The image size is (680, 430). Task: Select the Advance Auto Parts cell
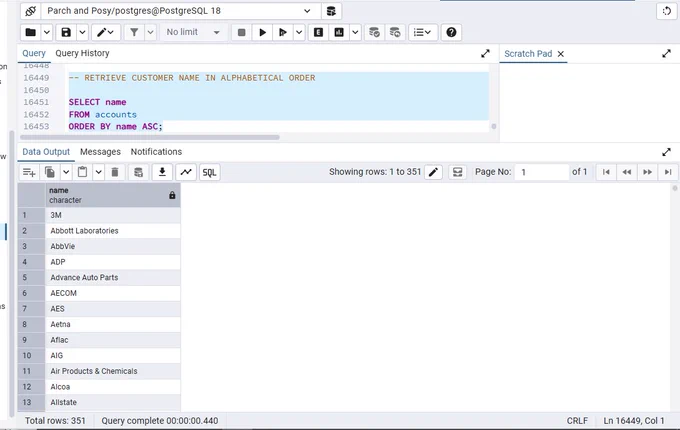coord(113,277)
